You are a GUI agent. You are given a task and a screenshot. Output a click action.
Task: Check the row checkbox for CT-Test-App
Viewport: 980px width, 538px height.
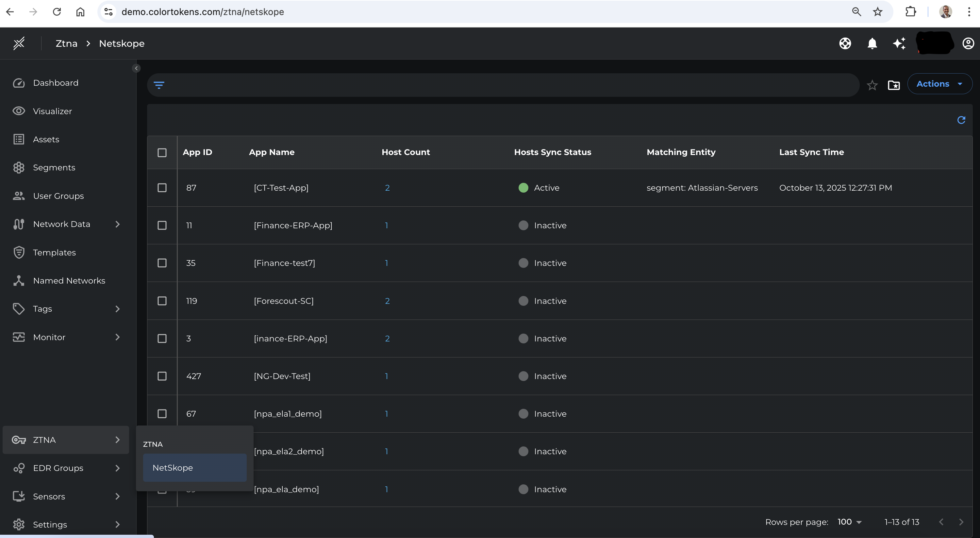(162, 188)
